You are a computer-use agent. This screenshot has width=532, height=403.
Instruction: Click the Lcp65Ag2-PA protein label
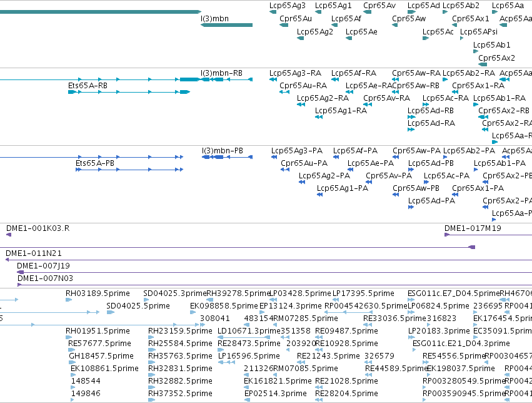324,176
